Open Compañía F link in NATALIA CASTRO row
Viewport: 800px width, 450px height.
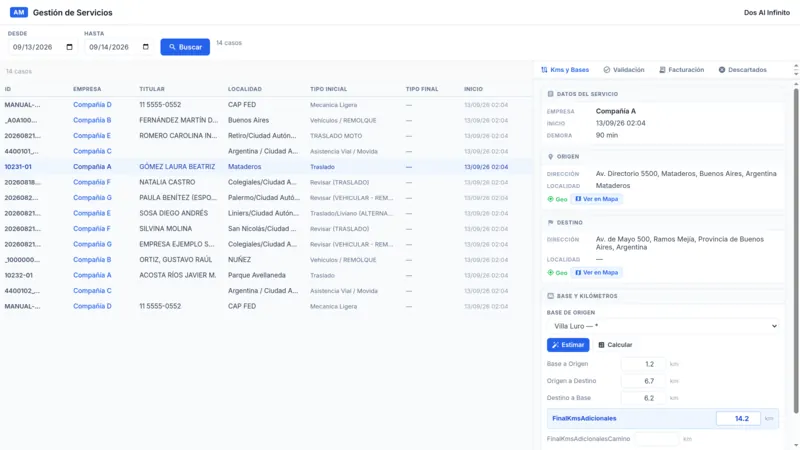(92, 182)
